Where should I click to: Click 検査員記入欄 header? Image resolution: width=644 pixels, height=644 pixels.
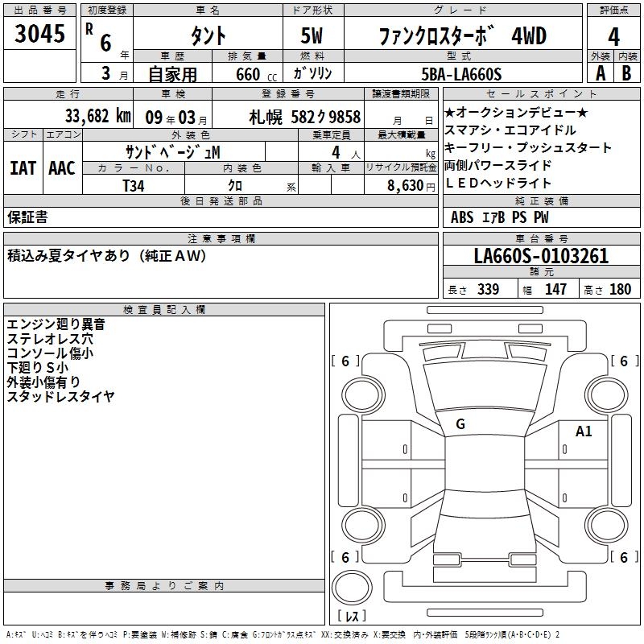164,310
